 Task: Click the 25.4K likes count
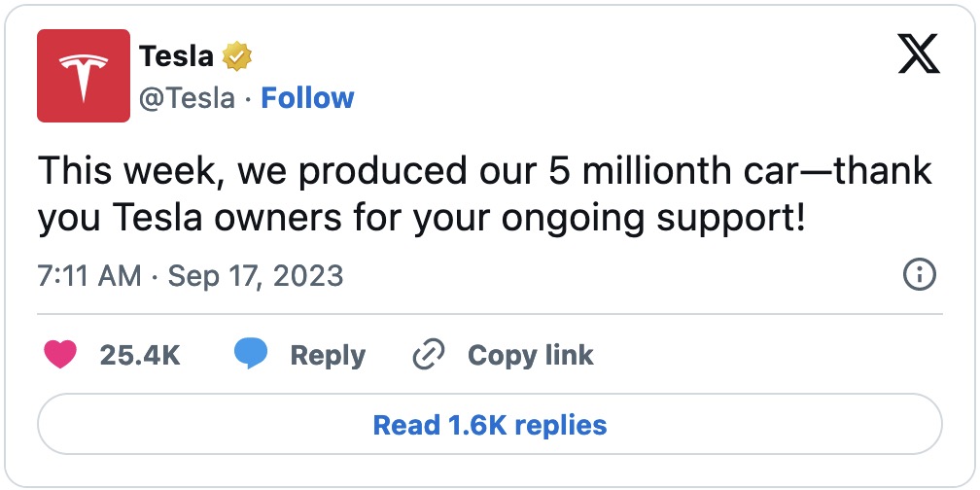pyautogui.click(x=140, y=355)
